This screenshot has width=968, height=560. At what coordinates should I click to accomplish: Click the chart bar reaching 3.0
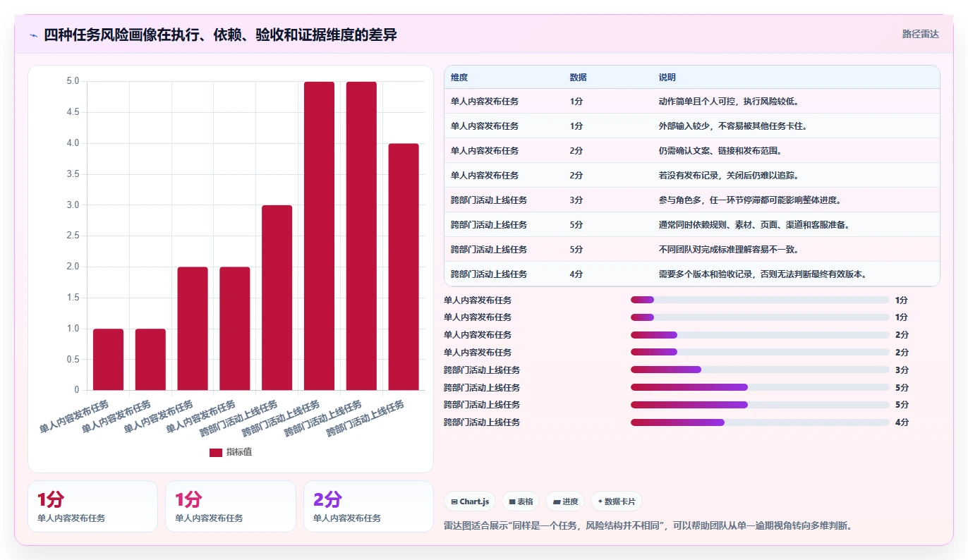[277, 298]
